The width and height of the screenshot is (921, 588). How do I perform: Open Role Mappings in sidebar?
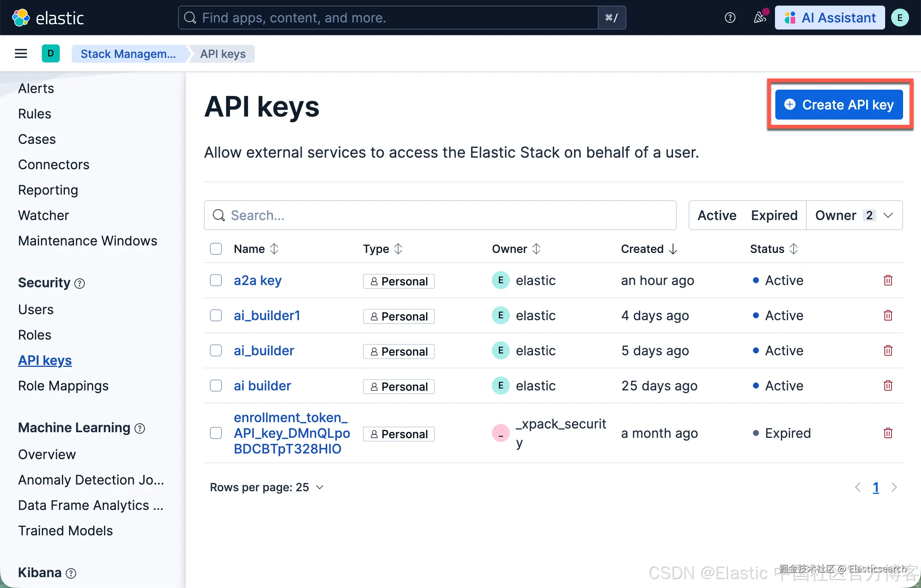[x=63, y=386]
